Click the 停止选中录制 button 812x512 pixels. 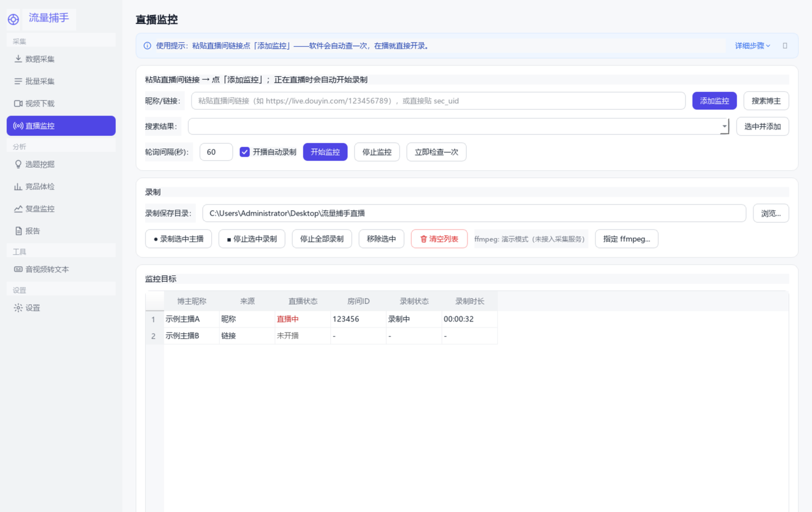click(252, 239)
